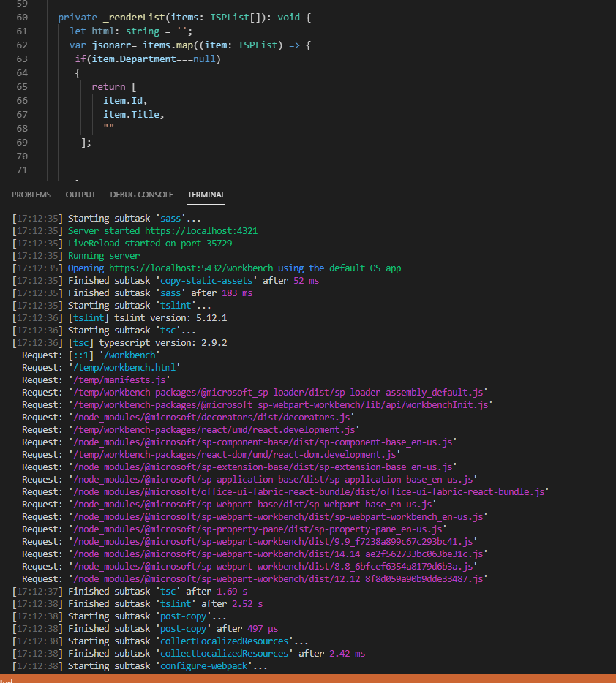Open the https://localhost:5432/workbench link in terminal
The image size is (616, 683).
click(191, 268)
